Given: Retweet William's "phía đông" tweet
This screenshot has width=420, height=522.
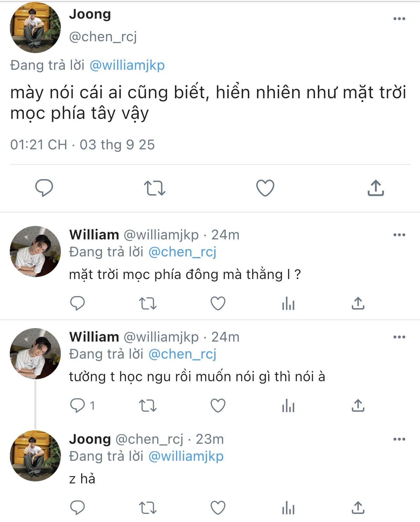Looking at the screenshot, I should (x=148, y=304).
